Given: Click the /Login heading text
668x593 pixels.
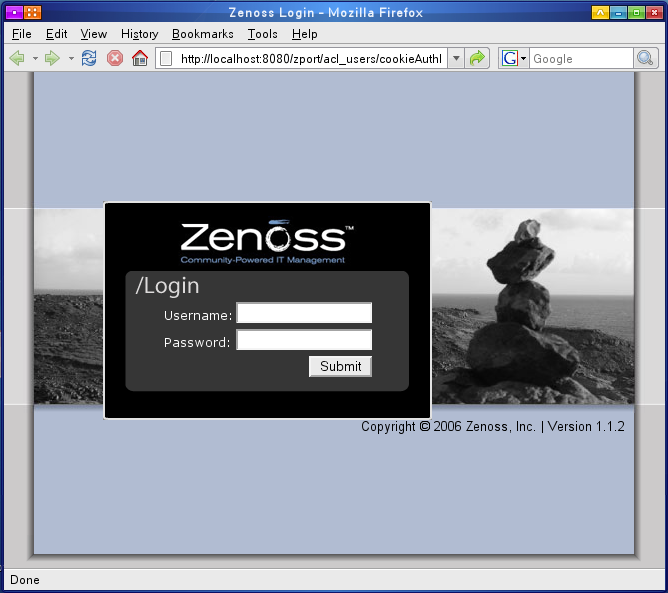Looking at the screenshot, I should tap(167, 286).
